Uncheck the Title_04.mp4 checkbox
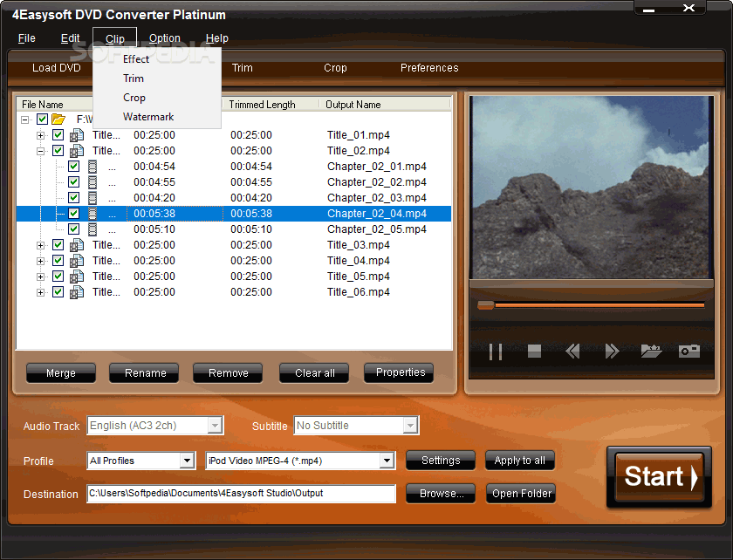733x560 pixels. (x=58, y=260)
